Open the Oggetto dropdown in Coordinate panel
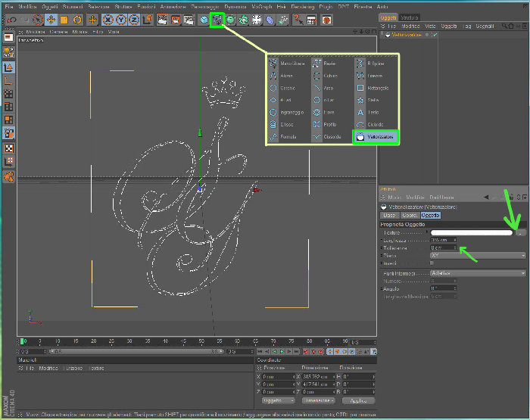 [x=278, y=400]
